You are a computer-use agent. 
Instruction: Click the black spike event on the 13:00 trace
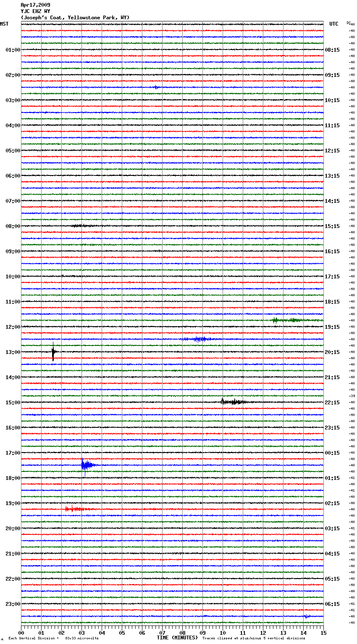[x=53, y=352]
